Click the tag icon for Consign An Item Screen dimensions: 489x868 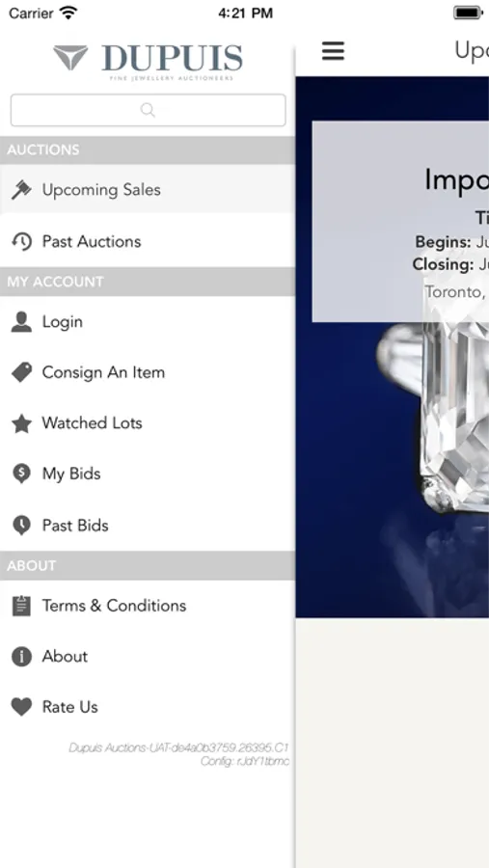(21, 372)
